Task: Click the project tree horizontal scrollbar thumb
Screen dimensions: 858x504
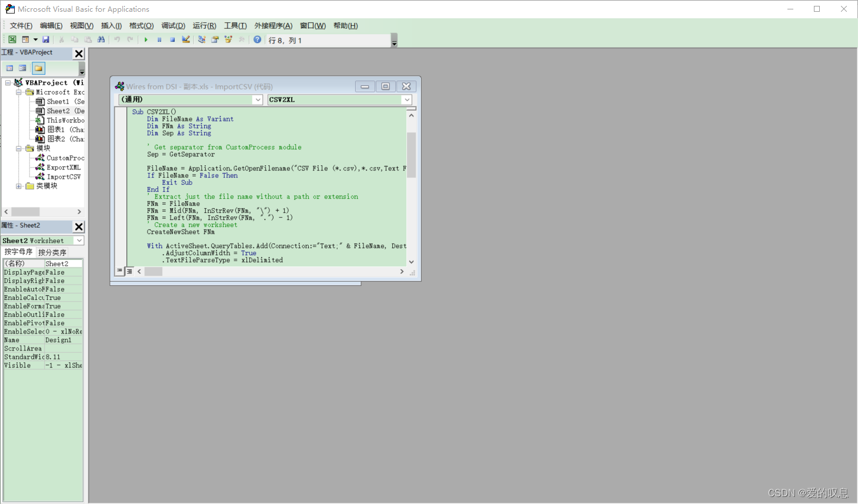Action: click(25, 212)
